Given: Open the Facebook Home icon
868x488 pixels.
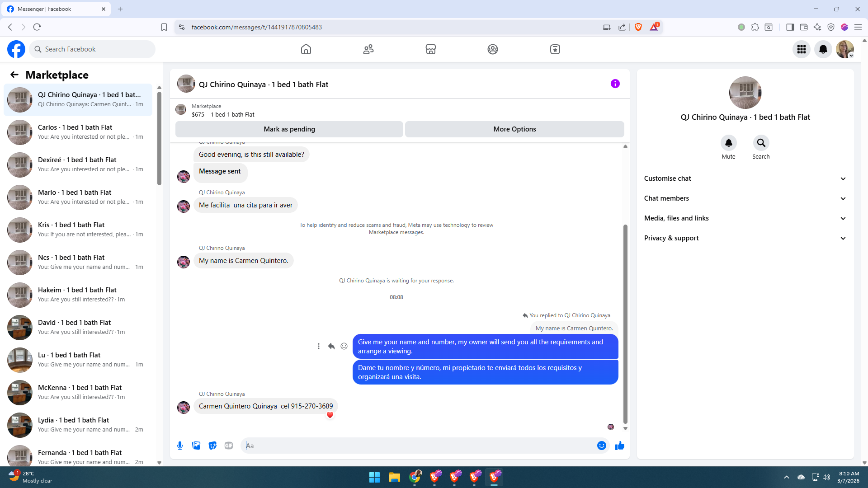Looking at the screenshot, I should [306, 49].
